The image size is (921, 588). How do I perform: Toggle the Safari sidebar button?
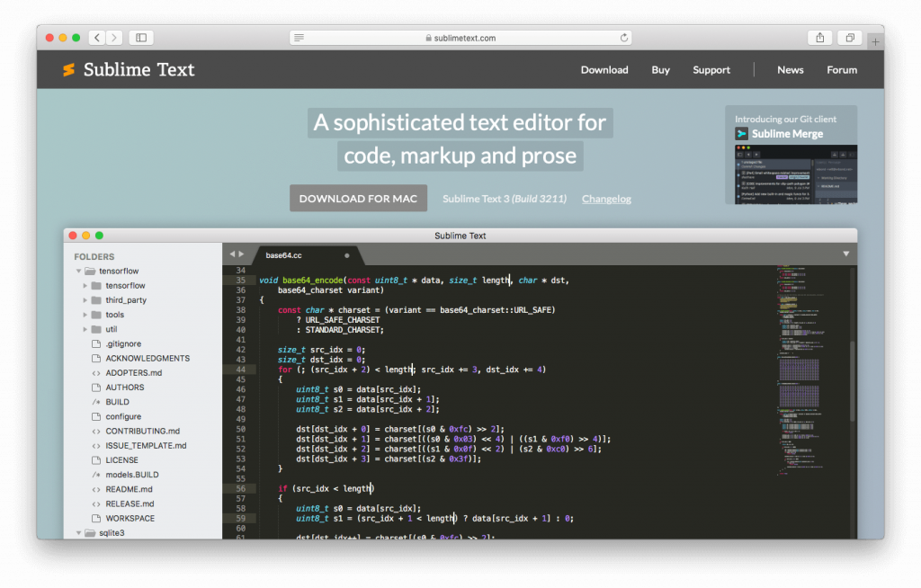point(141,38)
